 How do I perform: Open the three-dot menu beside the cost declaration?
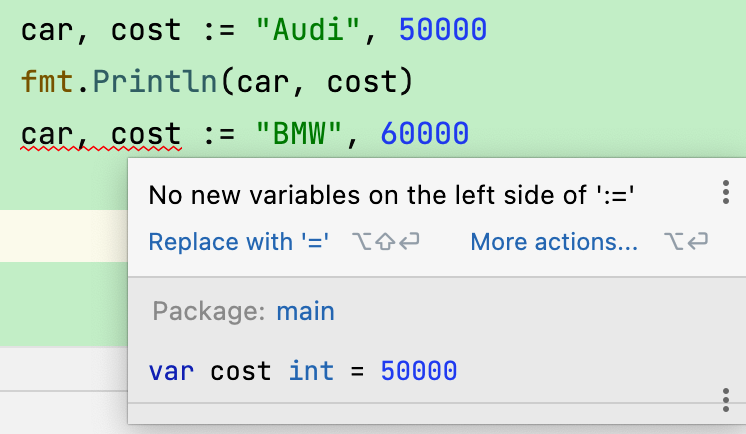pos(726,400)
